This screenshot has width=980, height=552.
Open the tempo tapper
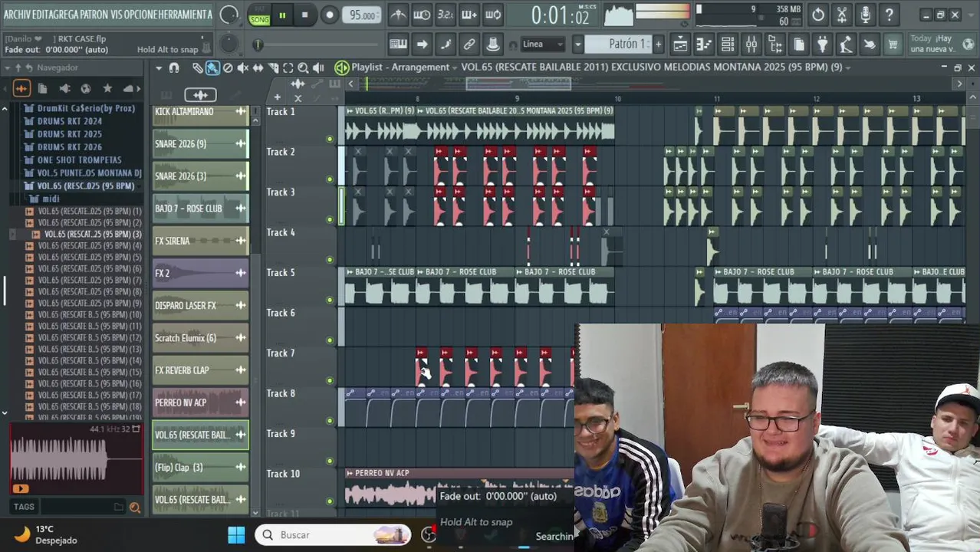(x=846, y=44)
